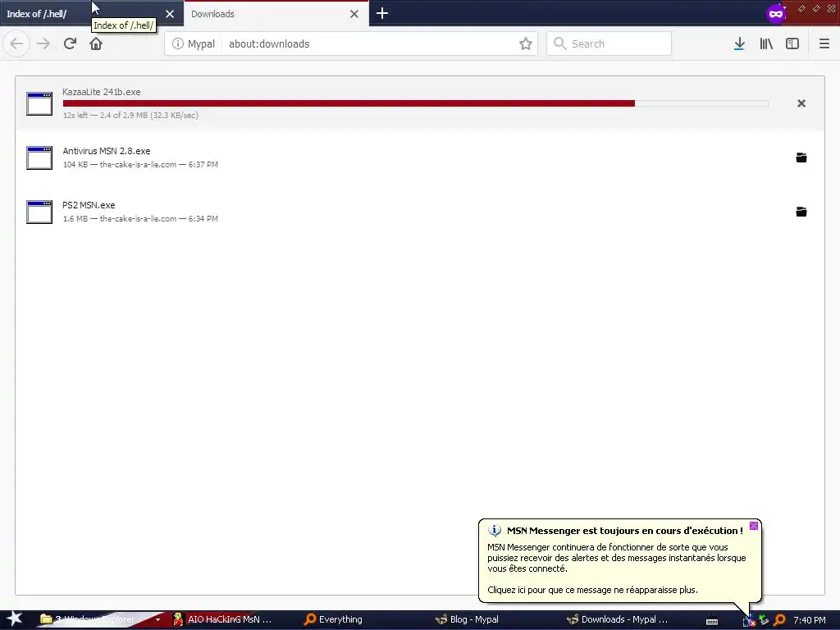The image size is (840, 630).
Task: Go forward with the forward arrow
Action: pyautogui.click(x=43, y=44)
